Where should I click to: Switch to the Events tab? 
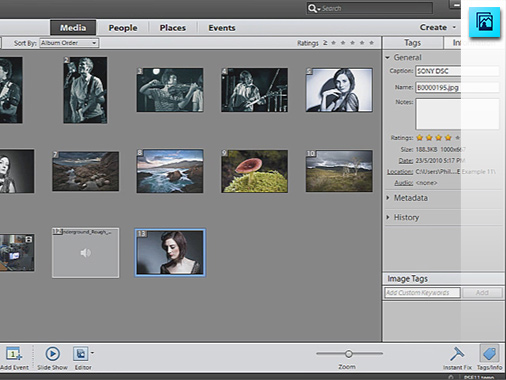coord(222,28)
